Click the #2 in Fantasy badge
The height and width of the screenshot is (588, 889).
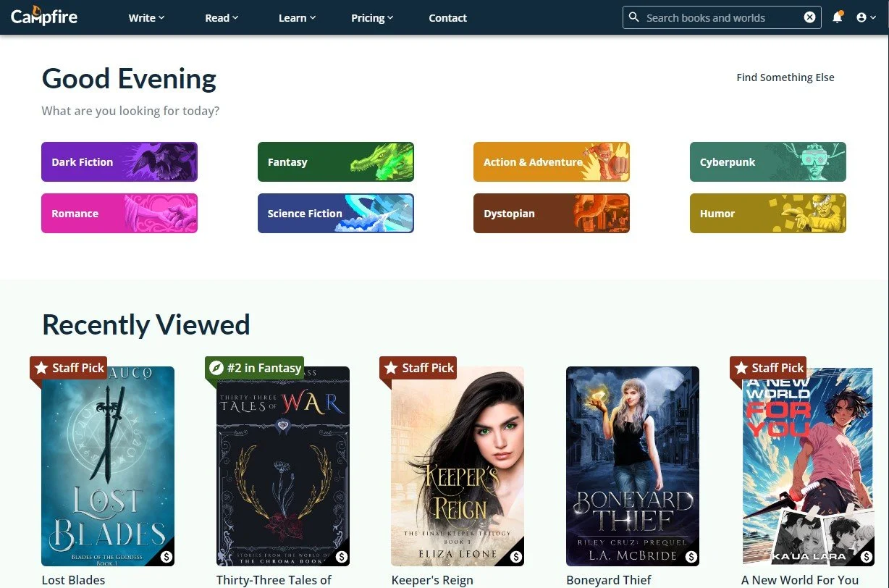pyautogui.click(x=255, y=368)
